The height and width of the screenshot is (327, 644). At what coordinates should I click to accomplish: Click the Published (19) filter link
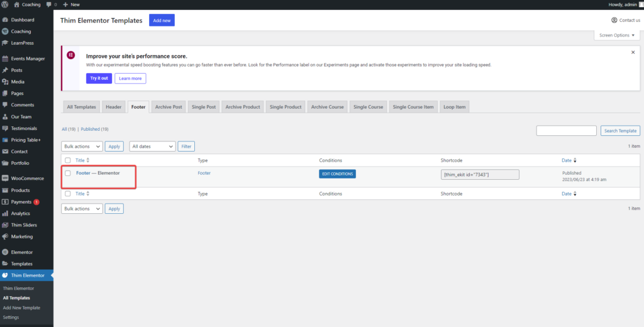[x=94, y=129]
